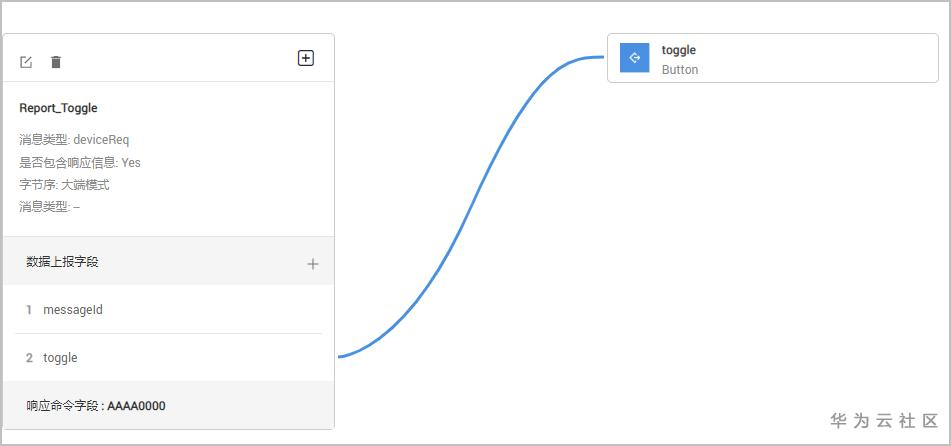951x446 pixels.
Task: Select the toggle property node label
Action: pyautogui.click(x=679, y=50)
